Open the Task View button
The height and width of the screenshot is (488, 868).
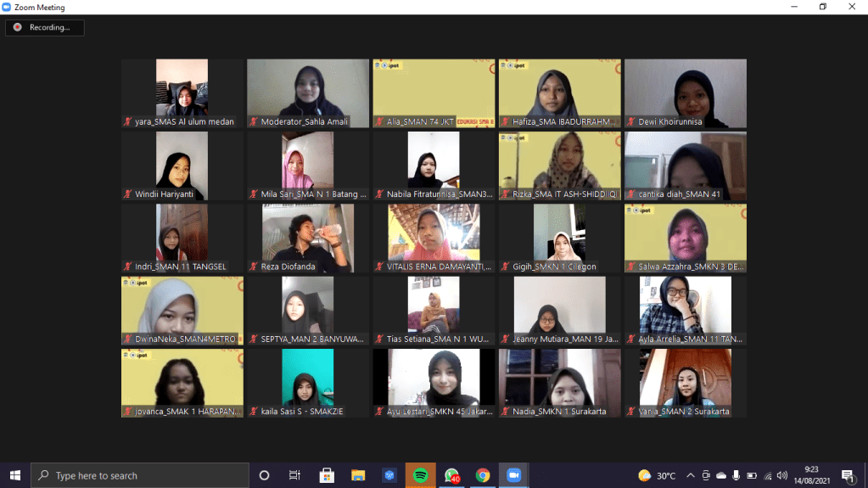pyautogui.click(x=294, y=475)
